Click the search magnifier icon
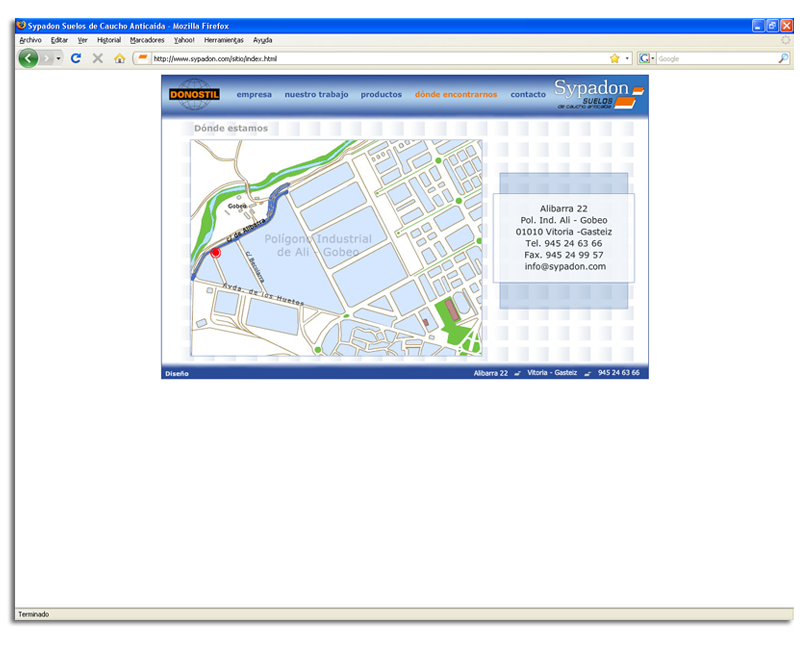Viewport: 810px width, 650px height. (783, 58)
